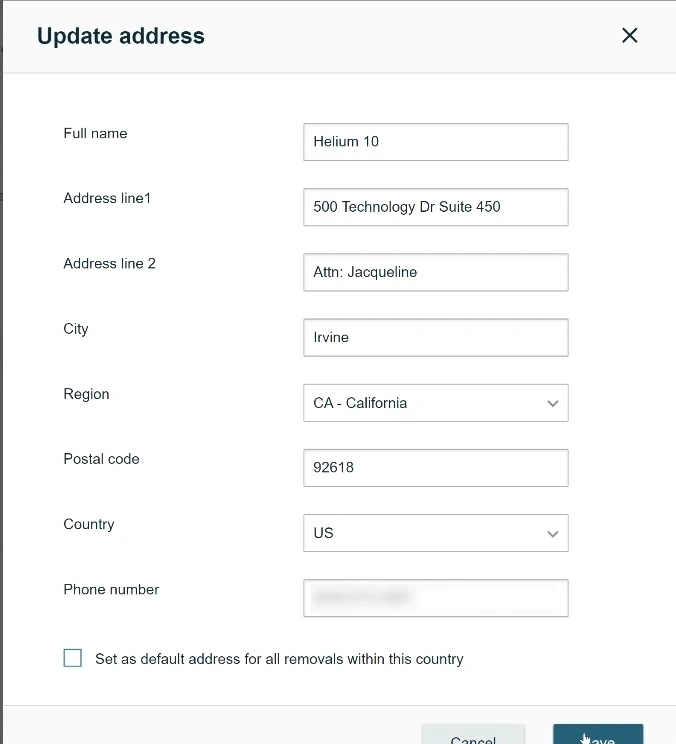Click the "Postal code" label text
Image resolution: width=676 pixels, height=744 pixels.
pos(101,459)
